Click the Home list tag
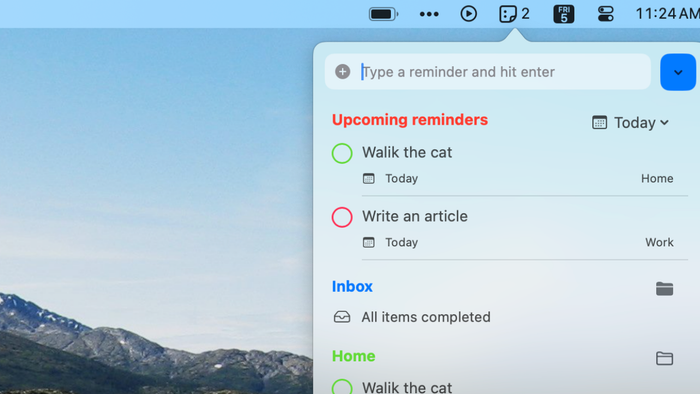This screenshot has width=700, height=394. click(657, 178)
